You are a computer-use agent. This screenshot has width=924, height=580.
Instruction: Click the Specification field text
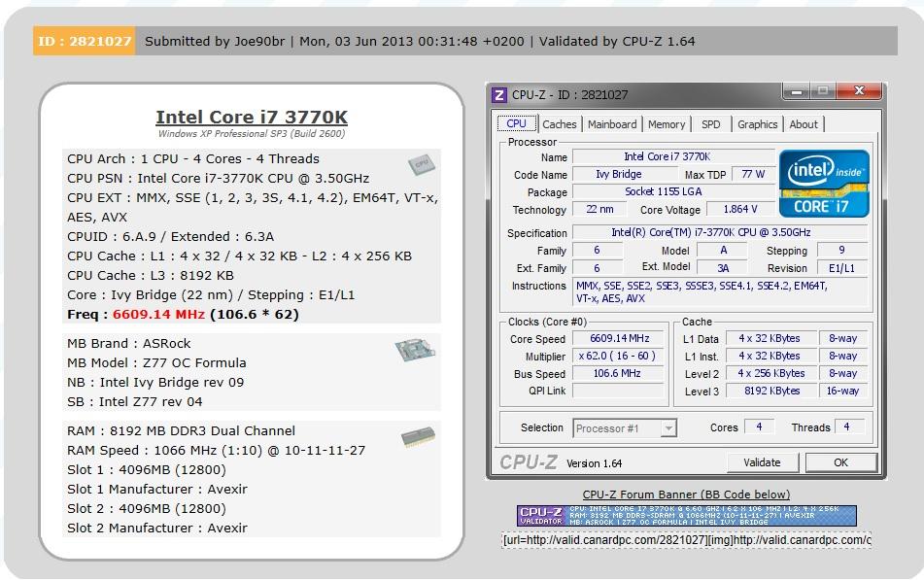[720, 232]
